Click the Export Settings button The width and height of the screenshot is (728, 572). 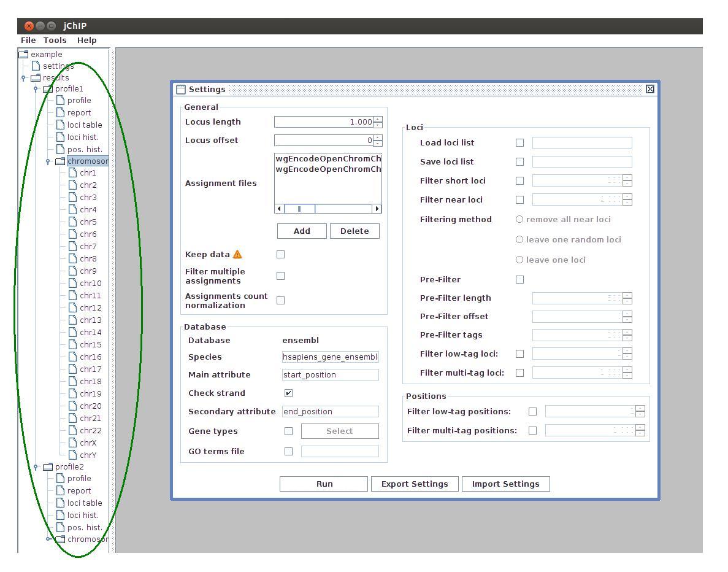point(415,484)
